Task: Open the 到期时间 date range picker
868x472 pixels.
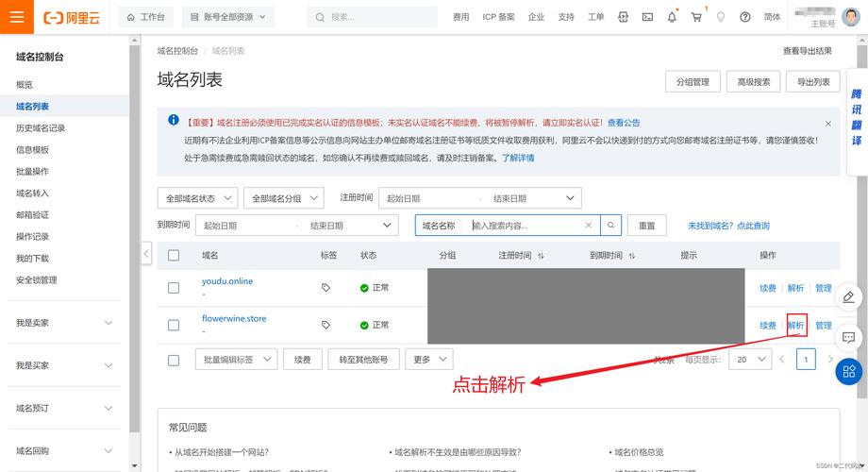Action: pos(296,226)
